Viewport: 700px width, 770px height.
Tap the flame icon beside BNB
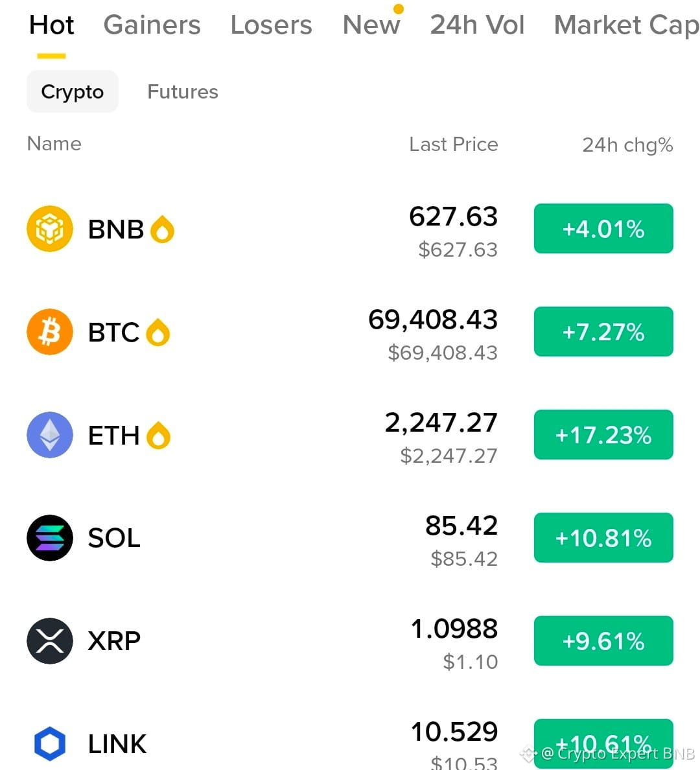[162, 229]
